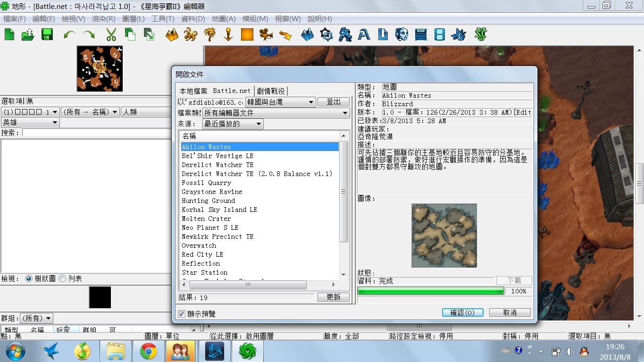Click the Open file toolbar icon
644x362 pixels.
(28, 34)
